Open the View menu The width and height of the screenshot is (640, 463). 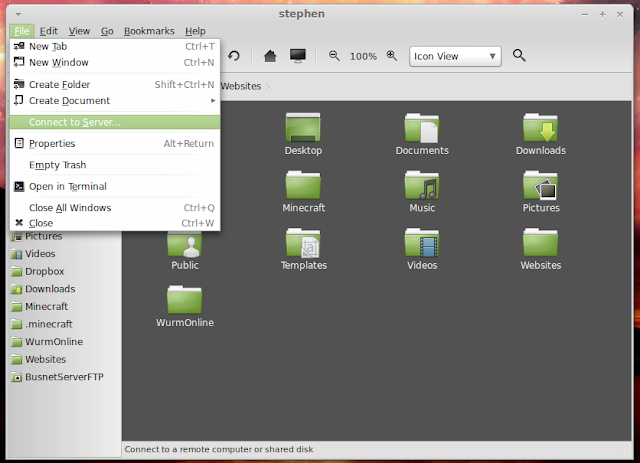pyautogui.click(x=79, y=31)
